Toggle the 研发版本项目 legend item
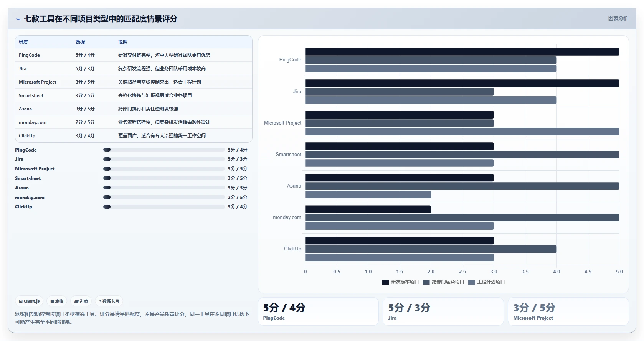 point(400,282)
